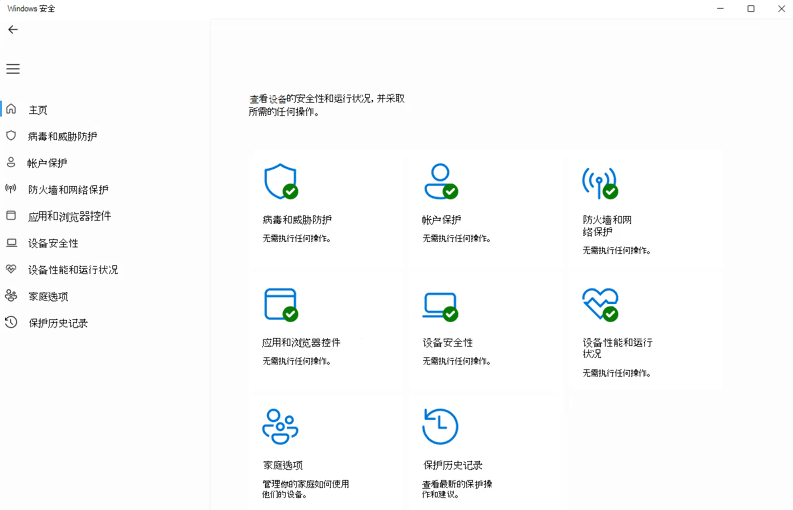Click the 设备性能和运行状况 tile title

click(x=618, y=348)
